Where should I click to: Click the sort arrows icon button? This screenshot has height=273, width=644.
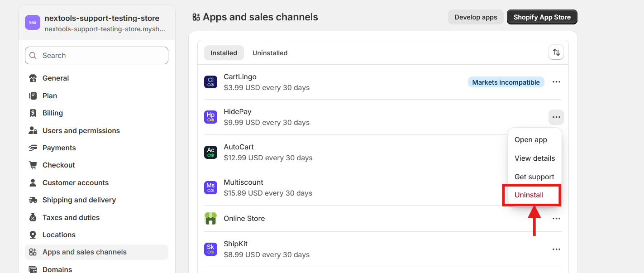click(556, 53)
